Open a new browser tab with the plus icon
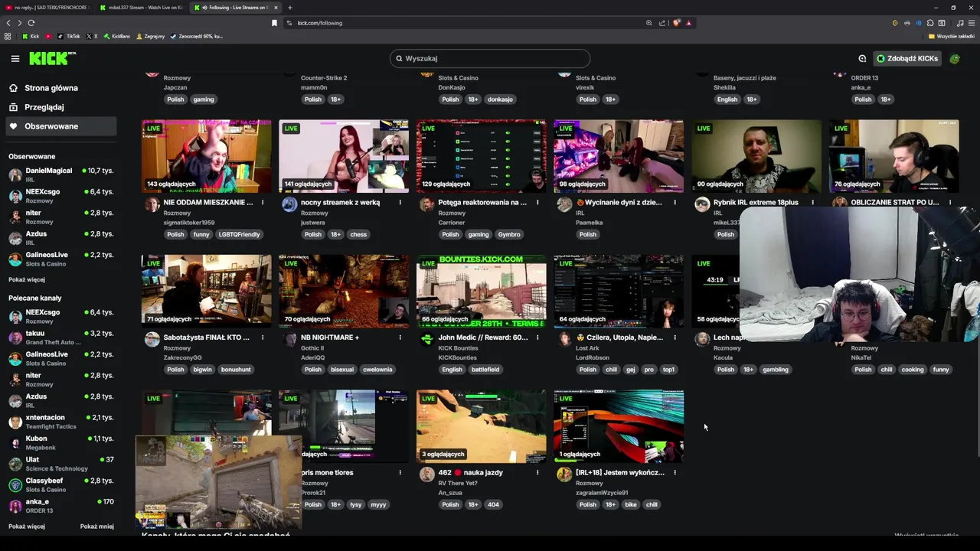 [x=289, y=8]
